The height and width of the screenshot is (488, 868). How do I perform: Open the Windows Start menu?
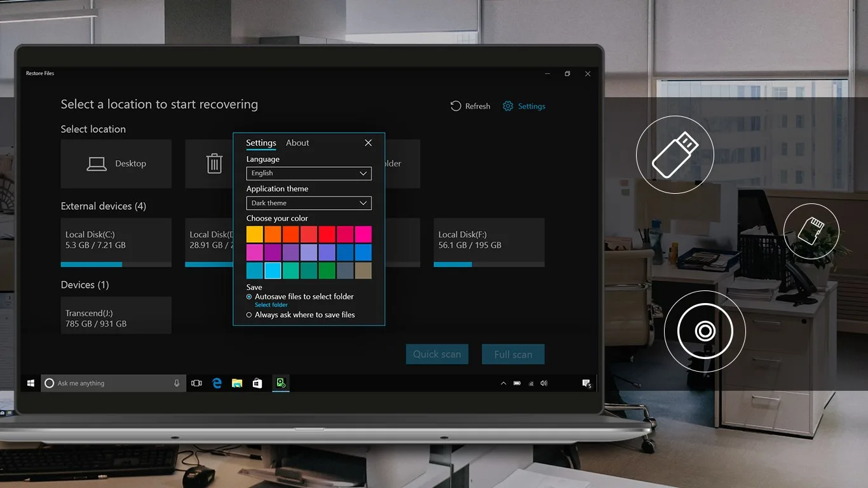point(30,383)
